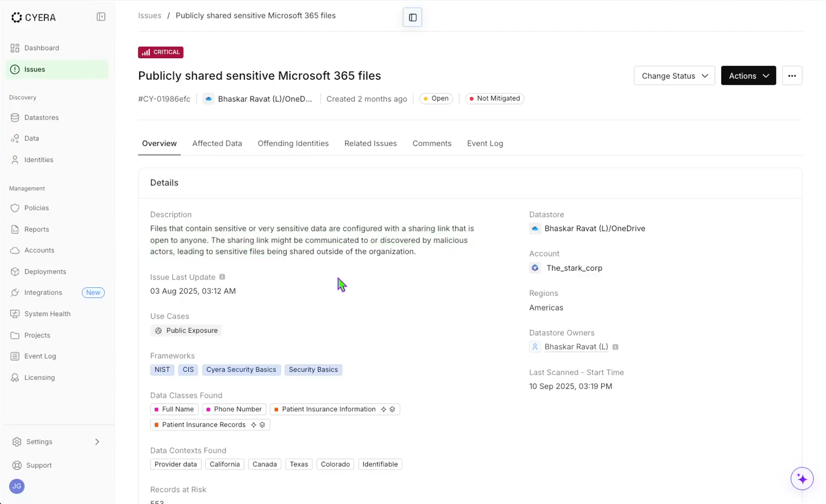The image size is (826, 504).
Task: Collapse the left sidebar with the panel icon
Action: click(x=101, y=17)
